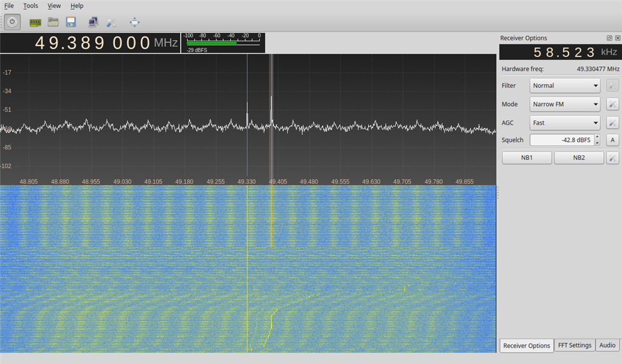Click the Squelch level input field
The height and width of the screenshot is (364, 622).
pos(561,140)
